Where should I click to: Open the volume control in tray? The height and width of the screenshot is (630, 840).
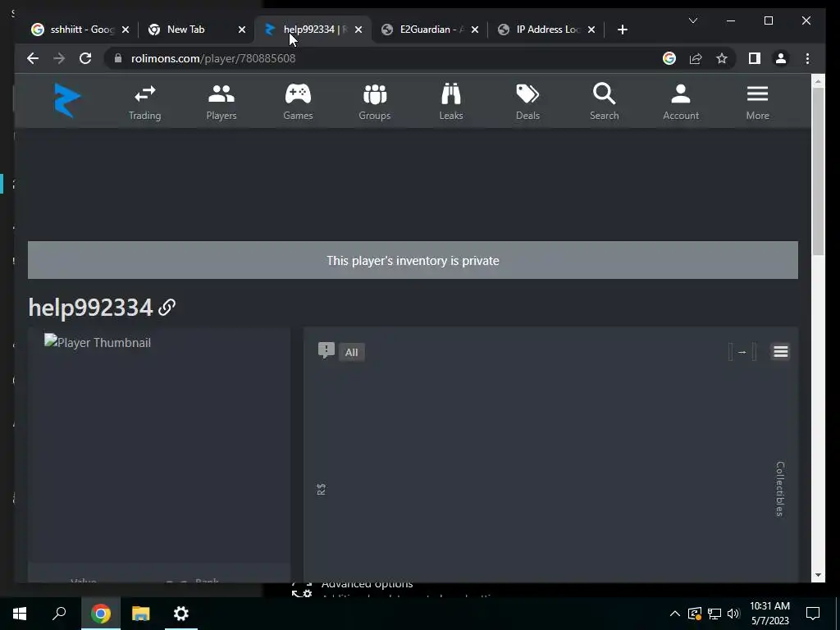(x=733, y=614)
